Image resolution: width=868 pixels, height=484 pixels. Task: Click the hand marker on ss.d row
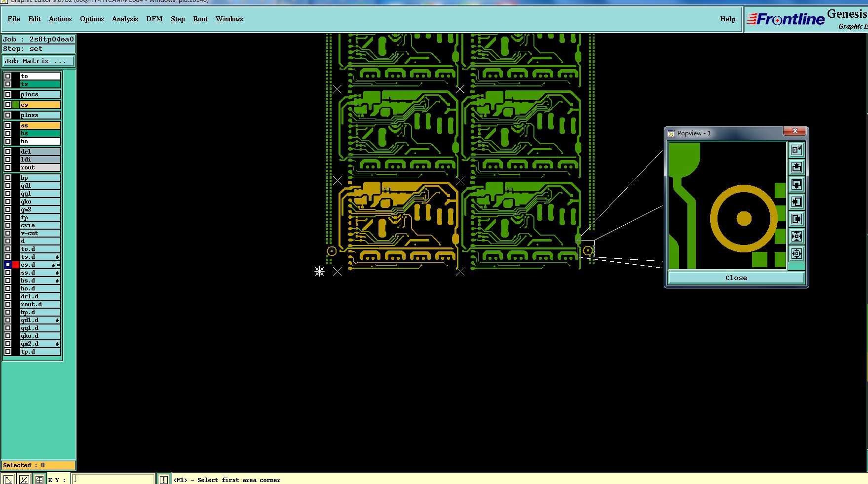pyautogui.click(x=57, y=273)
